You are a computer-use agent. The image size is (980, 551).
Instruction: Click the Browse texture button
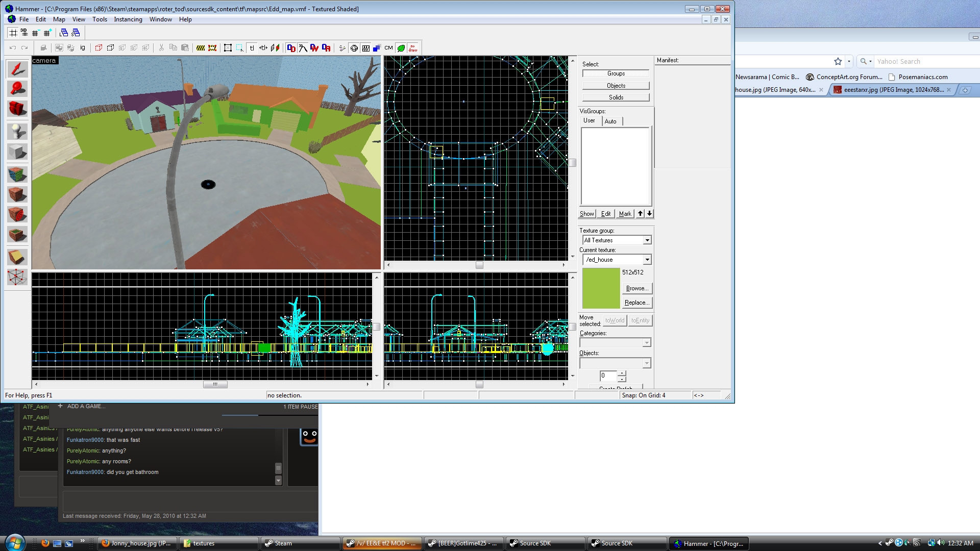pos(636,288)
